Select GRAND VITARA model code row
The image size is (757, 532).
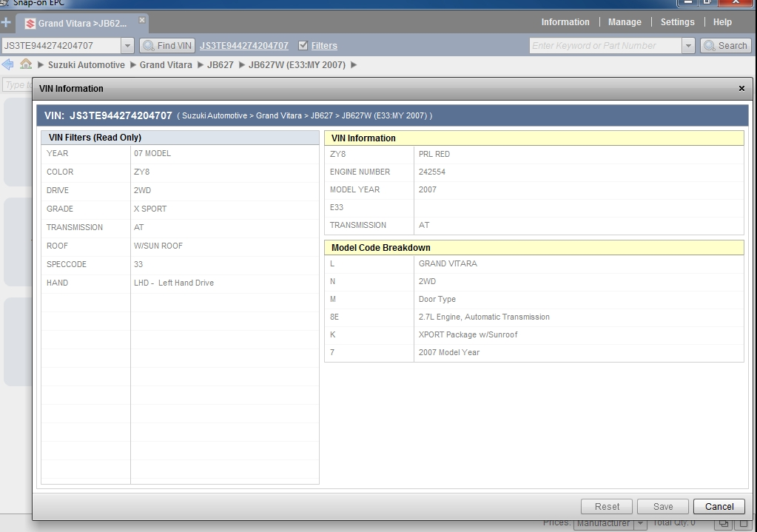click(534, 263)
